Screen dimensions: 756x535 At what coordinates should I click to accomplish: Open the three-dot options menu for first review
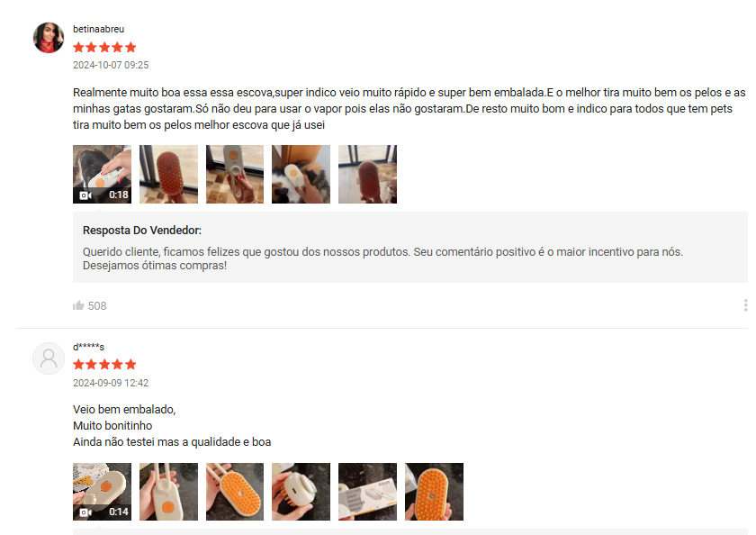tap(745, 305)
